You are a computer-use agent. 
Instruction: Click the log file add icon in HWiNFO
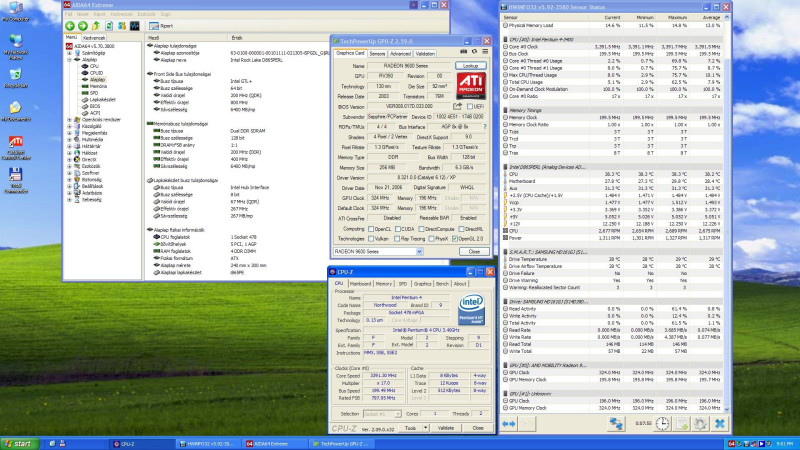pos(682,423)
